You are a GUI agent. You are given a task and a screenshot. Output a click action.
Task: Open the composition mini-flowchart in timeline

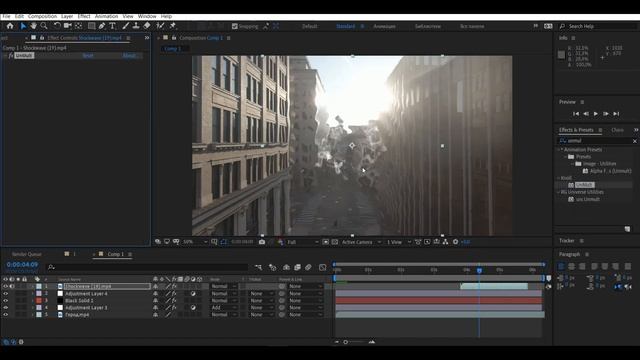click(x=258, y=267)
